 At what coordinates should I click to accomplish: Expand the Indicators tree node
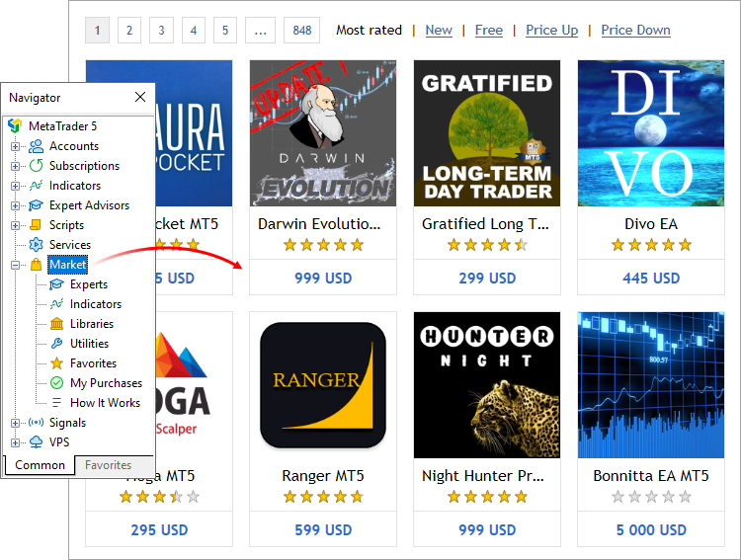click(16, 186)
